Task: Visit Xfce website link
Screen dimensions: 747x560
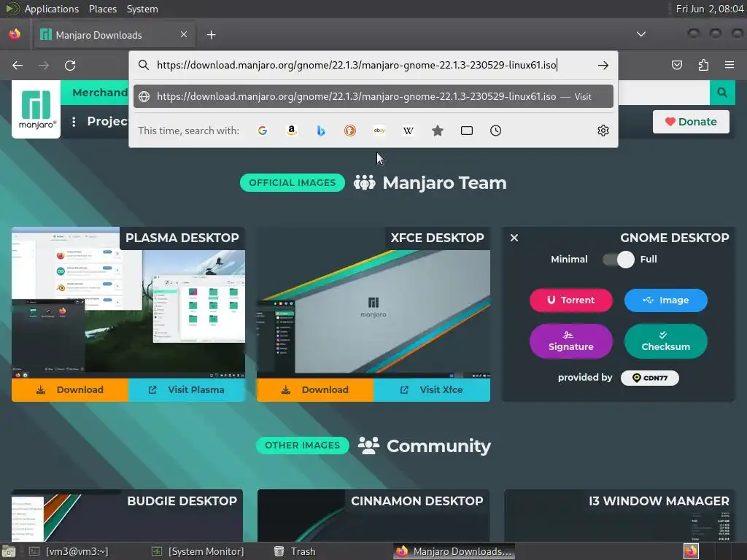Action: coord(432,390)
